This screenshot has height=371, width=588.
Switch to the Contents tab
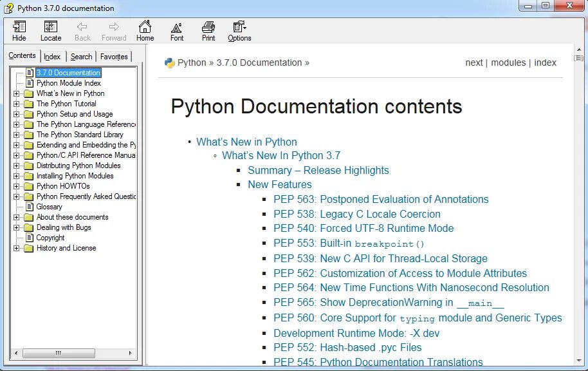click(x=22, y=55)
